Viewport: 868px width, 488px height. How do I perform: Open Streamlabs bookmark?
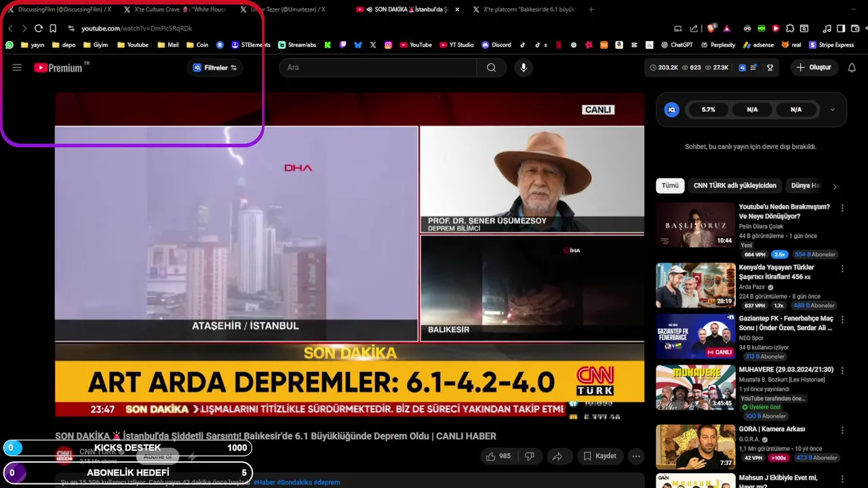[297, 45]
